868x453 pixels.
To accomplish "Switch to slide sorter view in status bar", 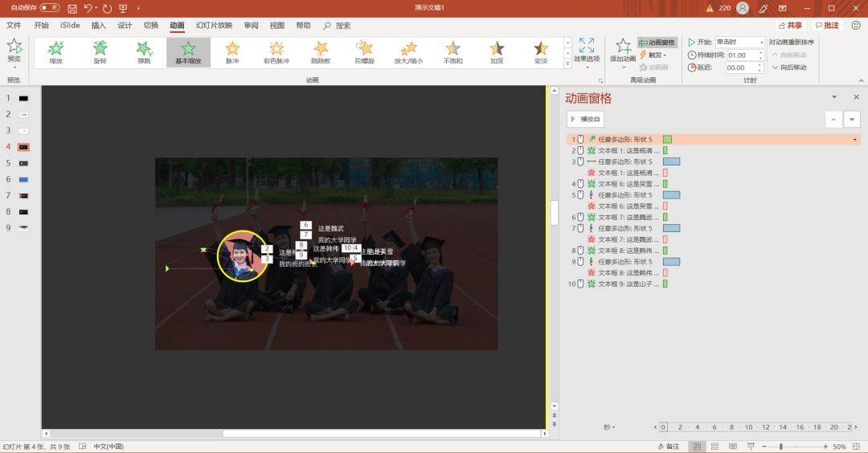I will [x=714, y=447].
